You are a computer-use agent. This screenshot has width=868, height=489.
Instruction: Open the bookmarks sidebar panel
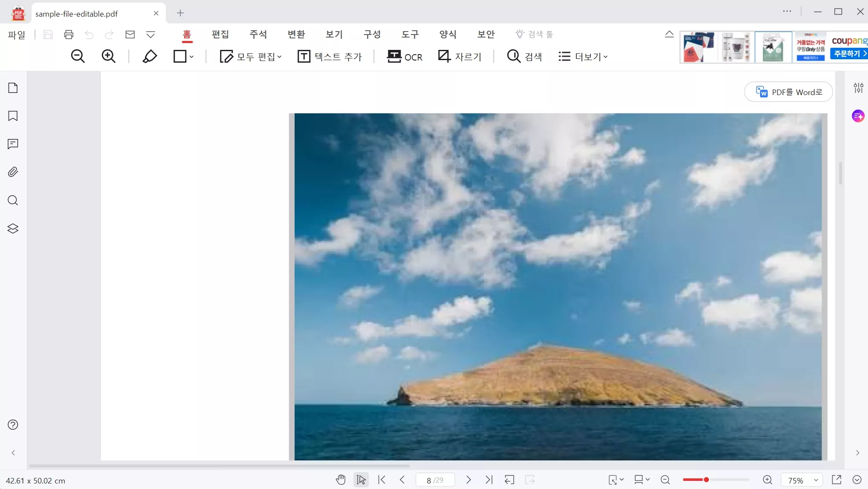pos(13,116)
